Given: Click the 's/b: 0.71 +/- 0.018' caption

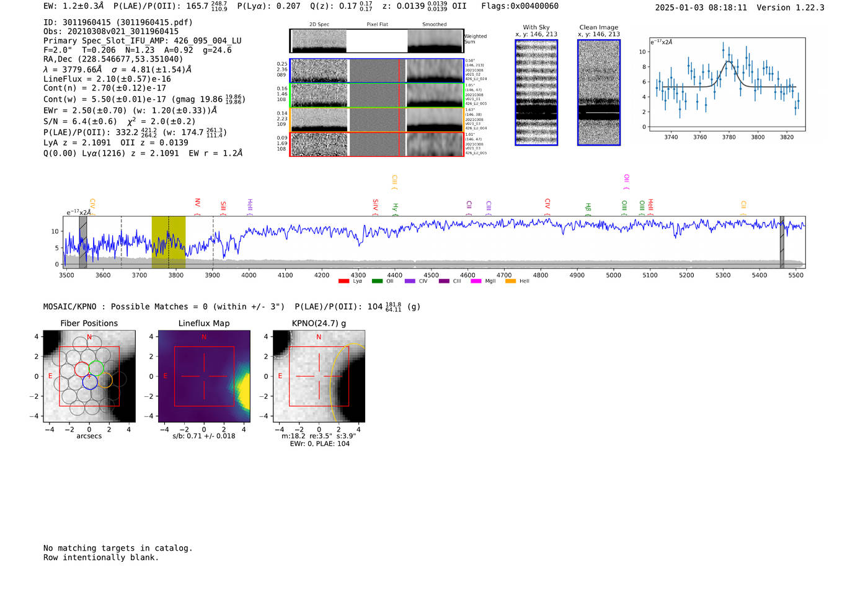Looking at the screenshot, I should click(204, 436).
